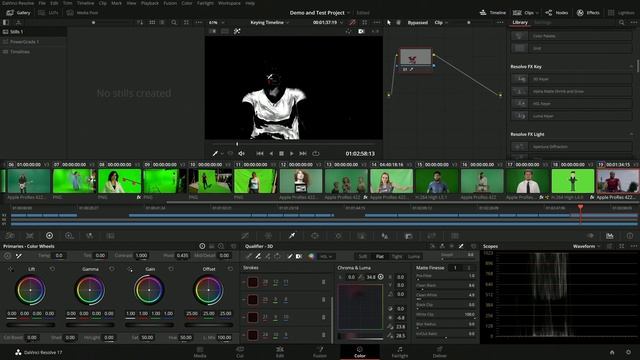Search the effects Library
Viewport: 640px width, 360px height.
(x=621, y=22)
